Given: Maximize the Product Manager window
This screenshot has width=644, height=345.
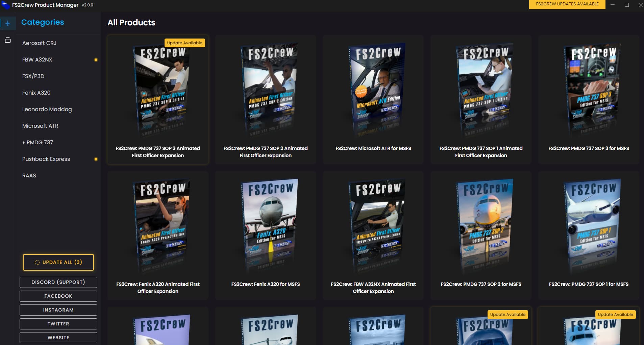Looking at the screenshot, I should tap(626, 5).
